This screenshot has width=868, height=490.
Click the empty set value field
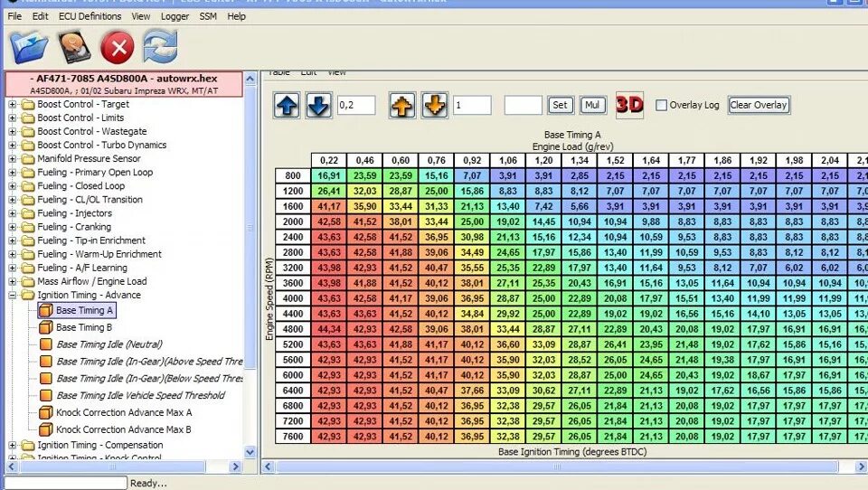524,105
